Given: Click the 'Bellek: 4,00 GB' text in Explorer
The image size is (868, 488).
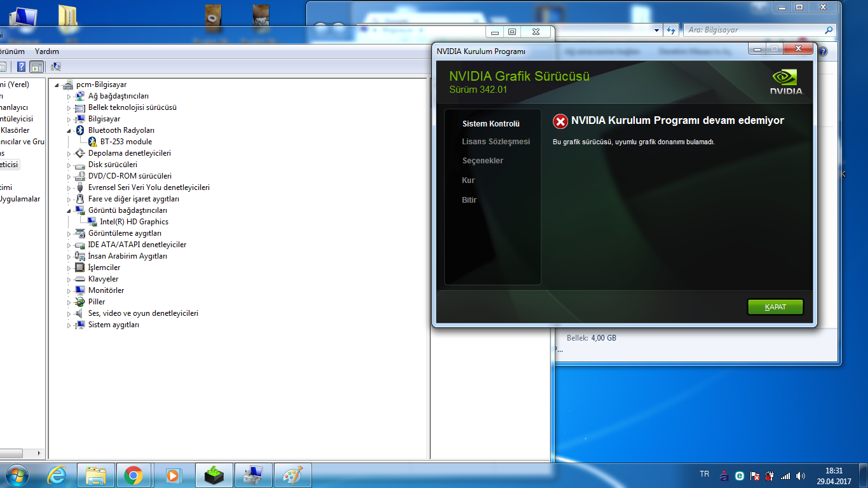Looking at the screenshot, I should tap(592, 338).
